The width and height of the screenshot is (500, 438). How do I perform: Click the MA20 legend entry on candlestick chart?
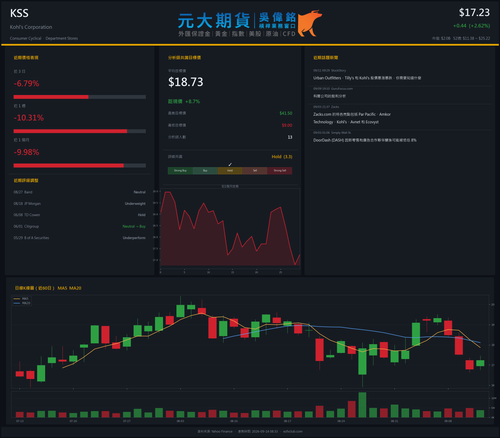coord(22,303)
